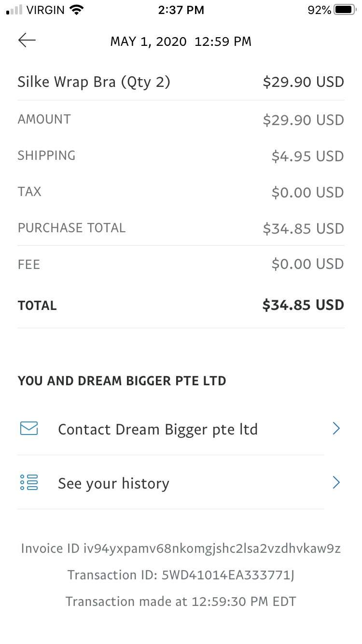
Task: Tap the Wi-Fi status icon
Action: click(x=76, y=10)
